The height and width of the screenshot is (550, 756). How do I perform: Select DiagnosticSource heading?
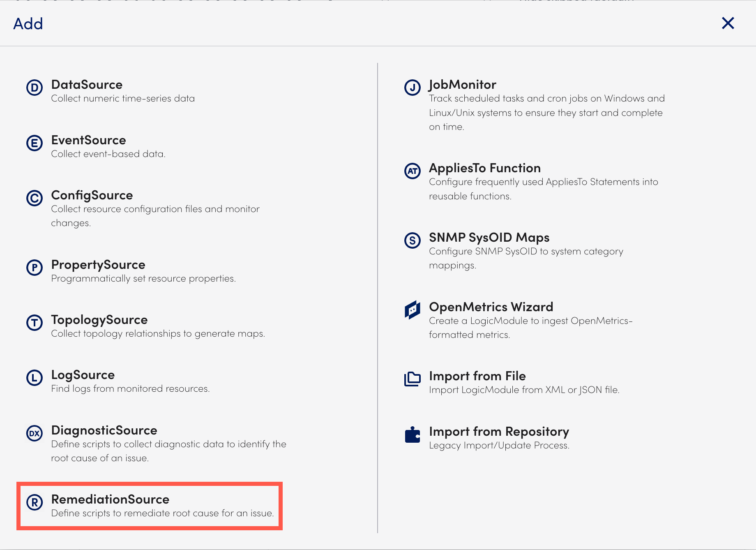pos(104,430)
